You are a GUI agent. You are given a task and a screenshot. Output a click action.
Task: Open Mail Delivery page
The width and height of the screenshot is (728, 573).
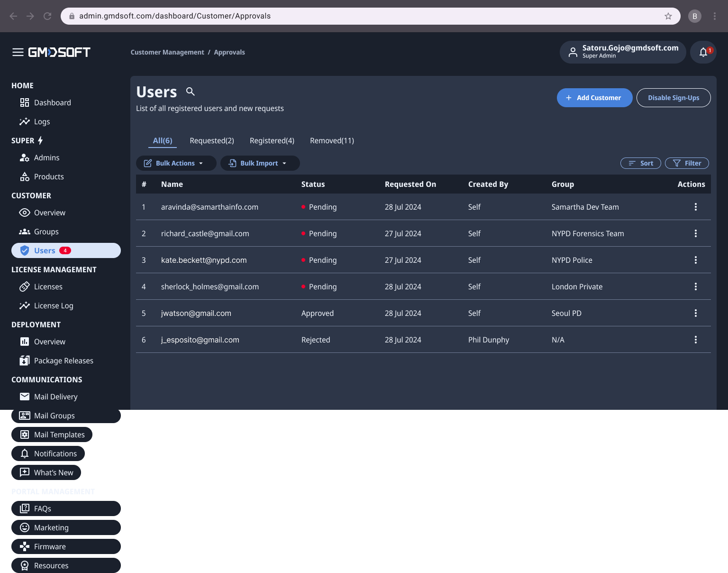tap(66, 397)
